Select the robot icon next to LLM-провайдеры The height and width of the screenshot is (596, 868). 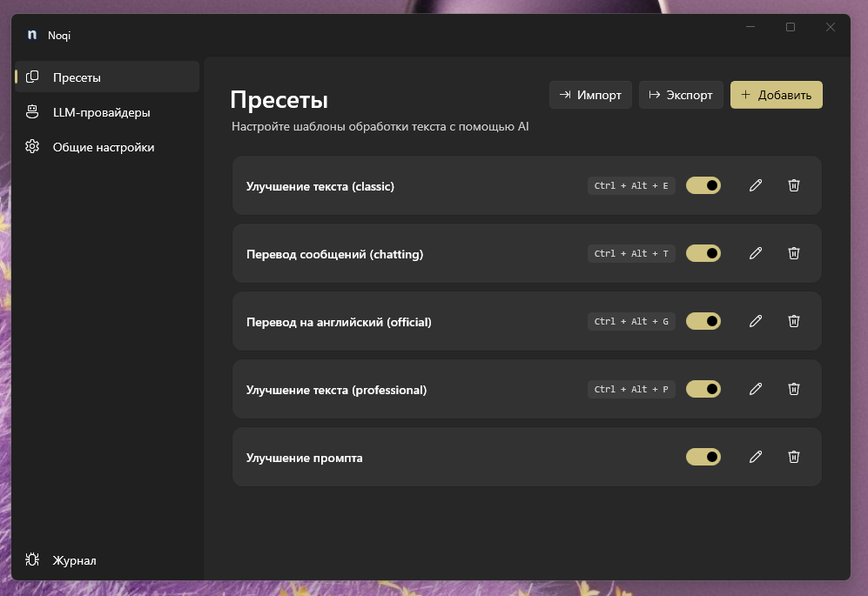click(31, 112)
